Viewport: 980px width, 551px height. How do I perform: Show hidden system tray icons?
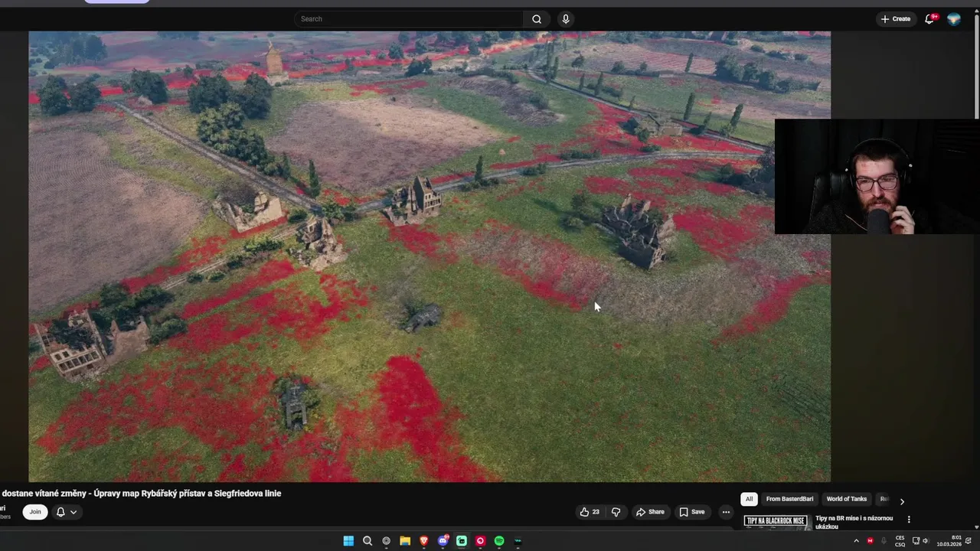856,541
